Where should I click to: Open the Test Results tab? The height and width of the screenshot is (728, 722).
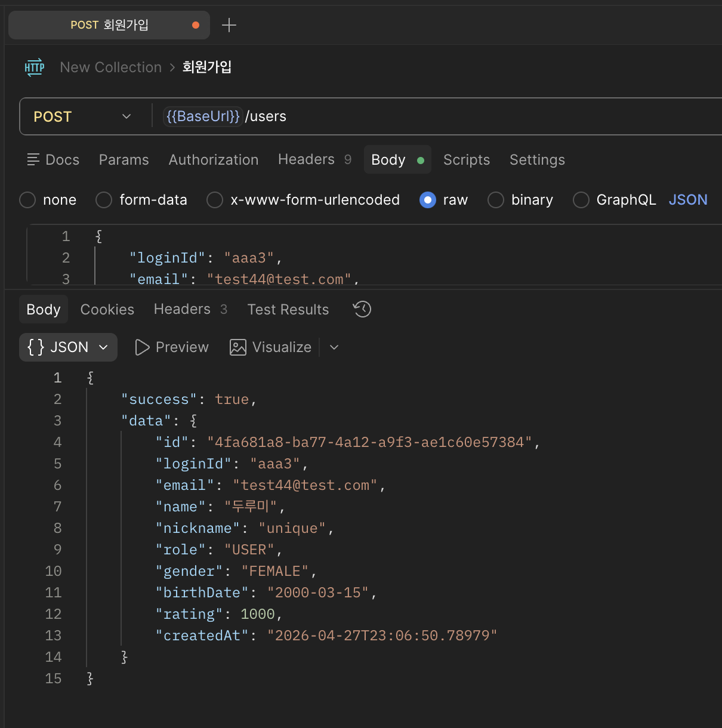click(288, 309)
